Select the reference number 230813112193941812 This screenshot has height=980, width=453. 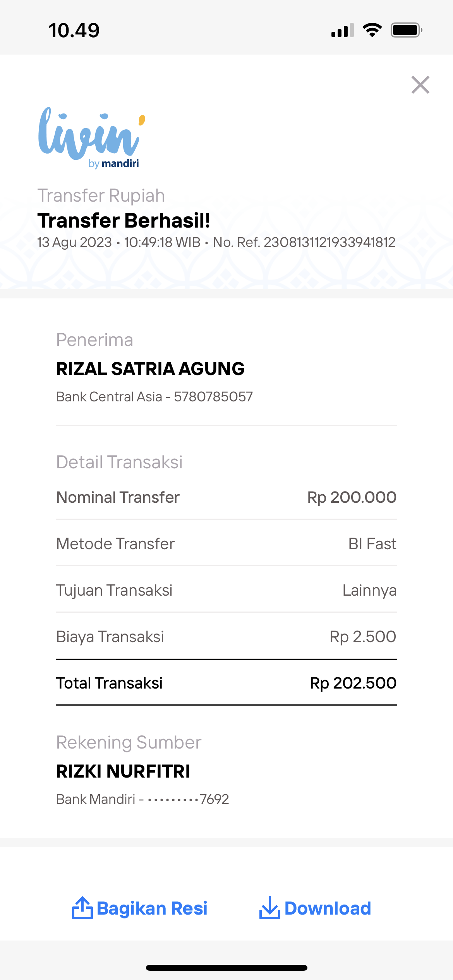(329, 242)
